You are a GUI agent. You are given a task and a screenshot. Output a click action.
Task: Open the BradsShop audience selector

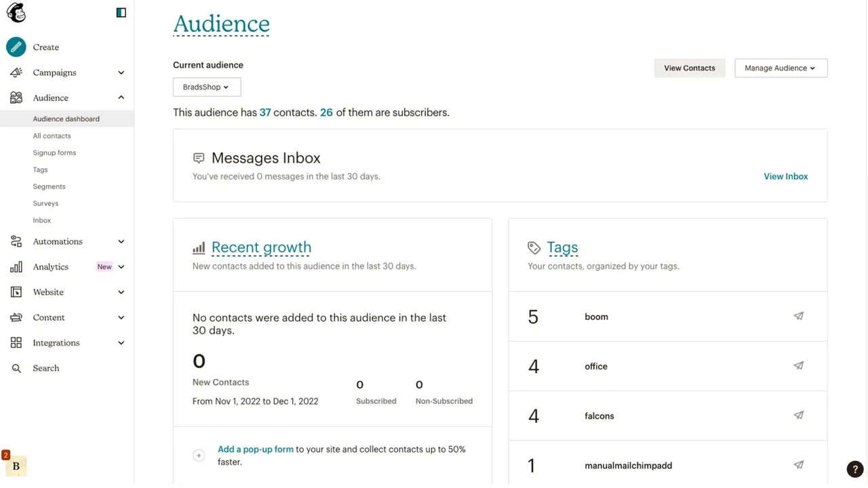tap(206, 87)
